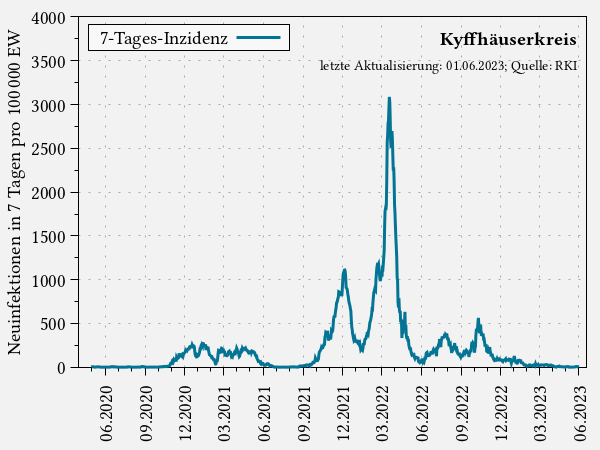This screenshot has width=600, height=450.
Task: Select the 500 y-axis tick label
Action: [53, 324]
